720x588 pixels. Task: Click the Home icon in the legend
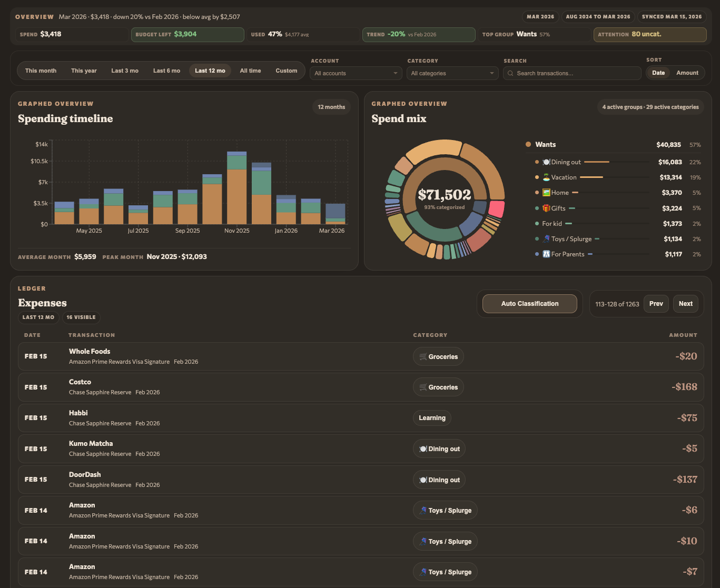click(546, 193)
